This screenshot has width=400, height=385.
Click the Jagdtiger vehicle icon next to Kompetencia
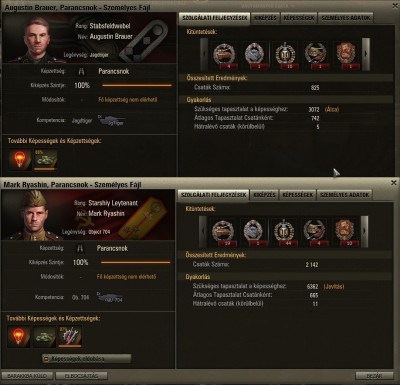click(112, 121)
